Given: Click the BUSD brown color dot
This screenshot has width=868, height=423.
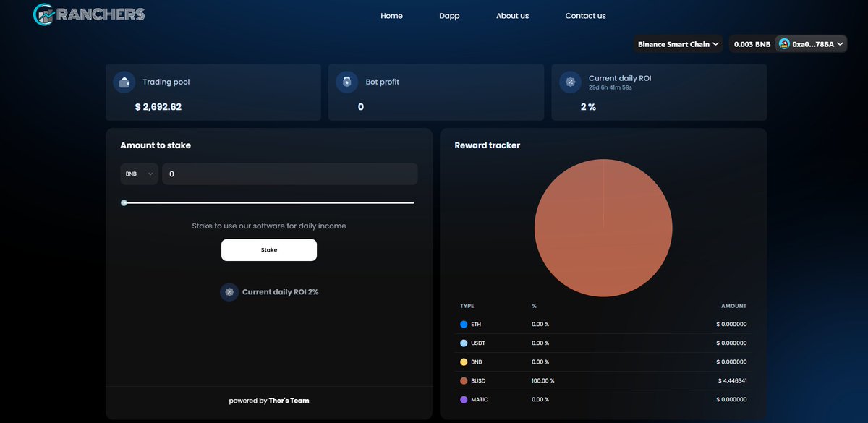Looking at the screenshot, I should [464, 380].
